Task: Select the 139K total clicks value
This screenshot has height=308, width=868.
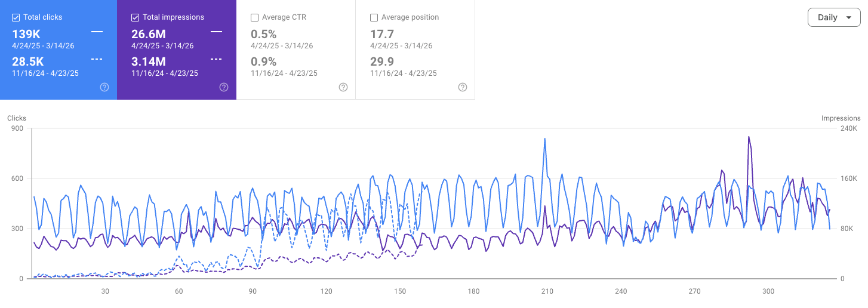Action: pos(26,34)
